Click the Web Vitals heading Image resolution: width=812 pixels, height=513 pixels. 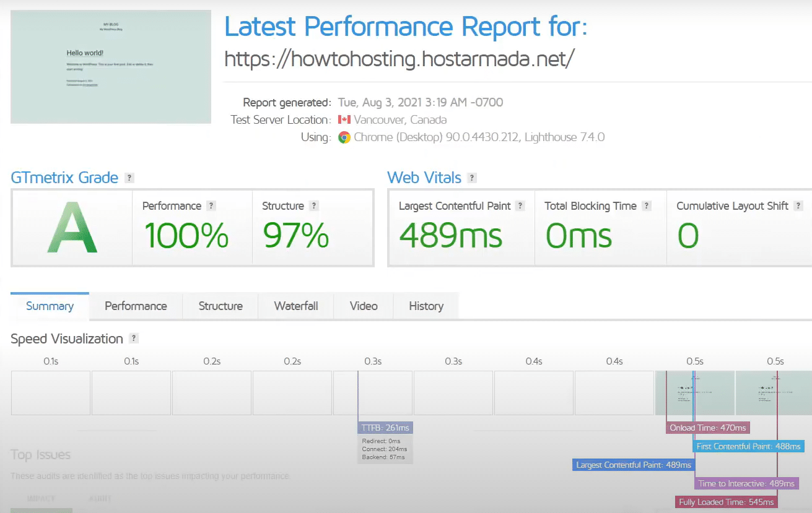tap(424, 178)
